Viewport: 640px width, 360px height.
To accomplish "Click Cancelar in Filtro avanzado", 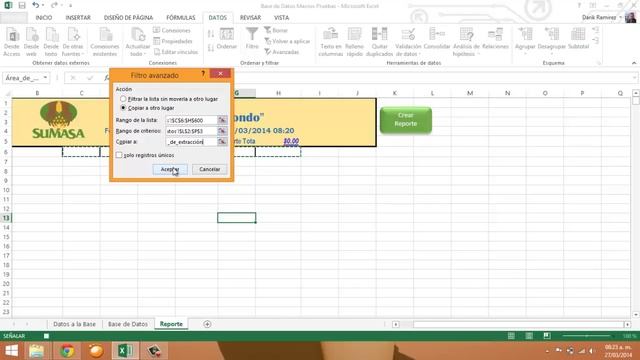I will tap(209, 169).
